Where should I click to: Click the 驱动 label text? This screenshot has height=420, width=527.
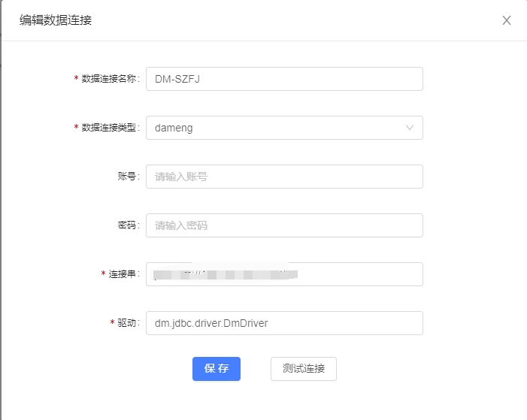click(127, 323)
